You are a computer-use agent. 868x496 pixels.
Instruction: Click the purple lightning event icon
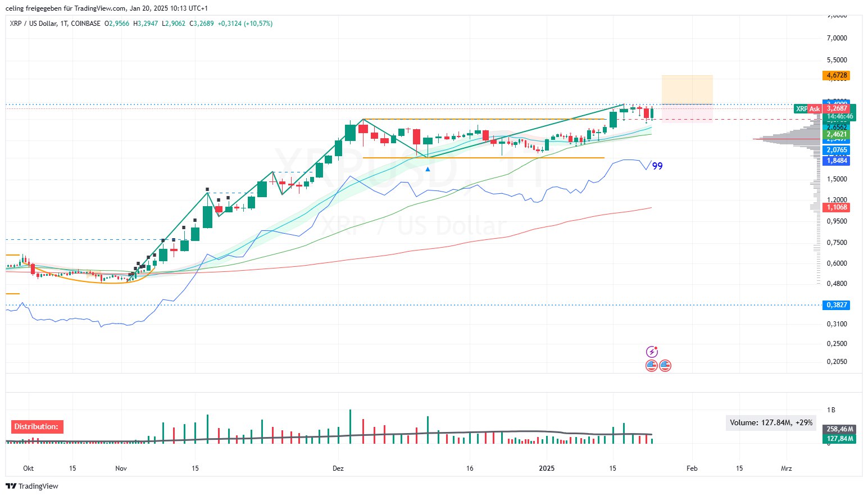pyautogui.click(x=652, y=352)
